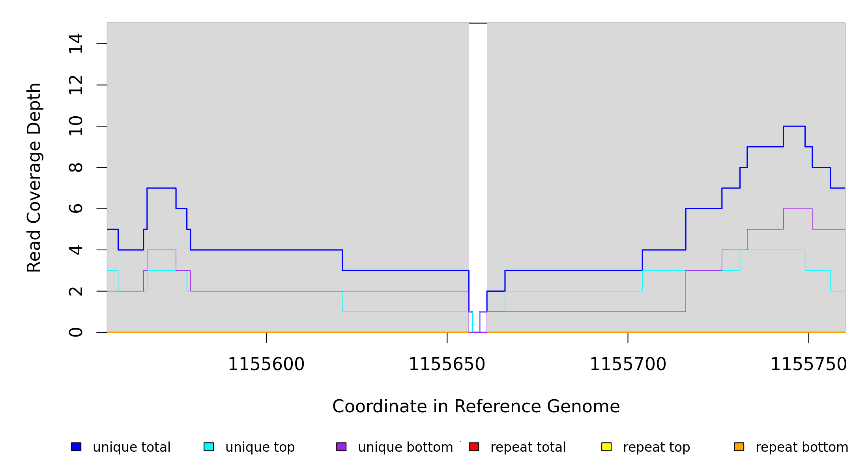Click the orange repeat bottom legend swatch
This screenshot has height=473, width=868.
pyautogui.click(x=739, y=447)
